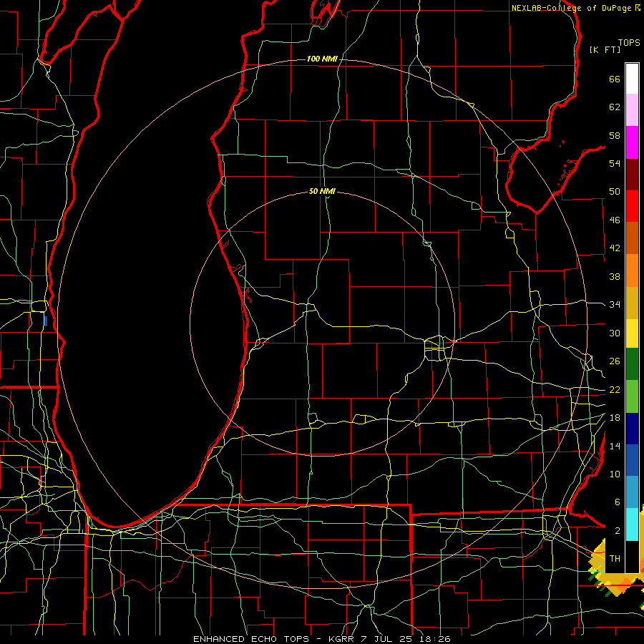Viewport: 644px width, 644px height.
Task: Click the gold legend swatch below 38
Action: coord(632,303)
